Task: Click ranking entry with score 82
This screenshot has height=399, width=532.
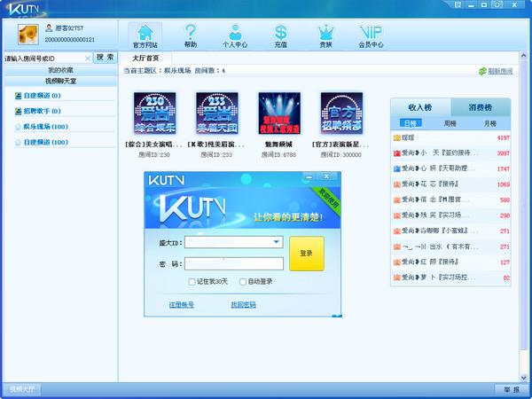Action: (x=451, y=278)
